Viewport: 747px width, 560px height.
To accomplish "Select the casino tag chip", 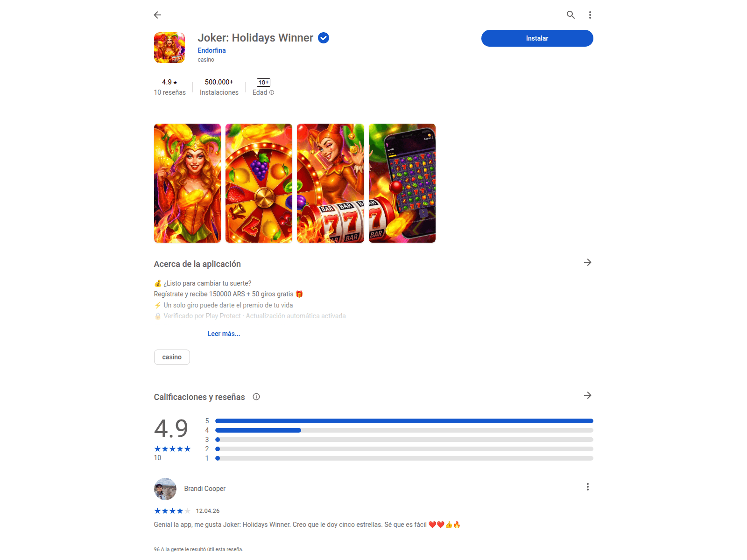I will [172, 357].
